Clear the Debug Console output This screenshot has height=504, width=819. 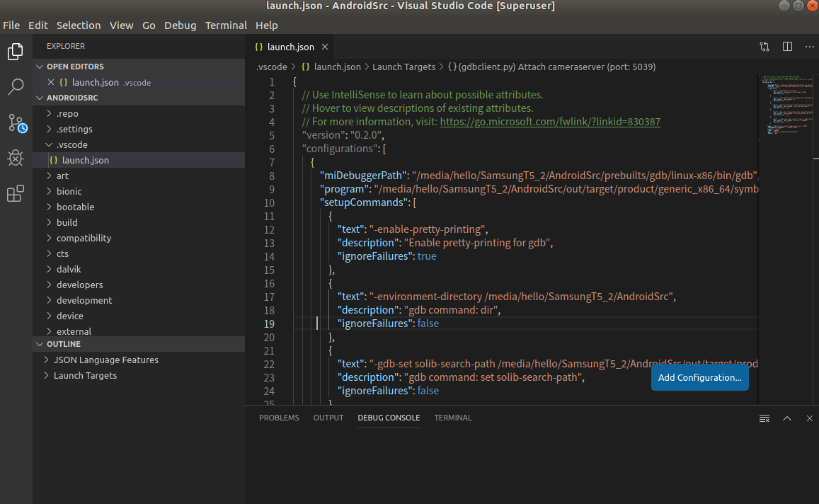coord(764,418)
